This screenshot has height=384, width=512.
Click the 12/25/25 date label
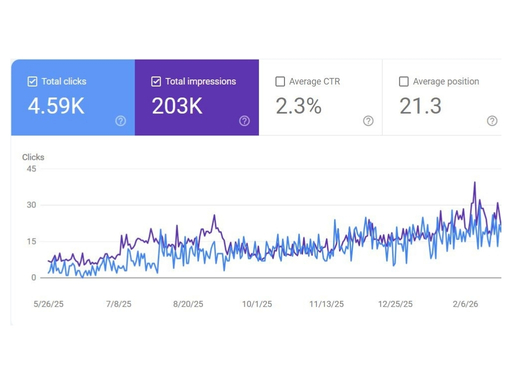(395, 304)
